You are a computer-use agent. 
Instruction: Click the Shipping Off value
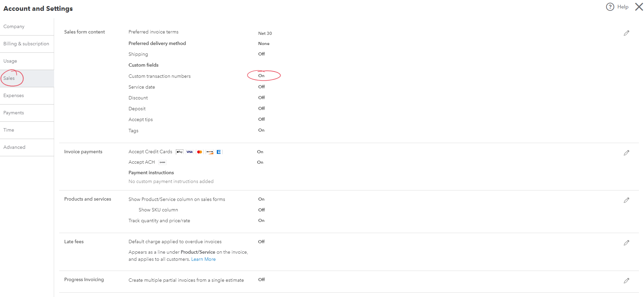261,54
